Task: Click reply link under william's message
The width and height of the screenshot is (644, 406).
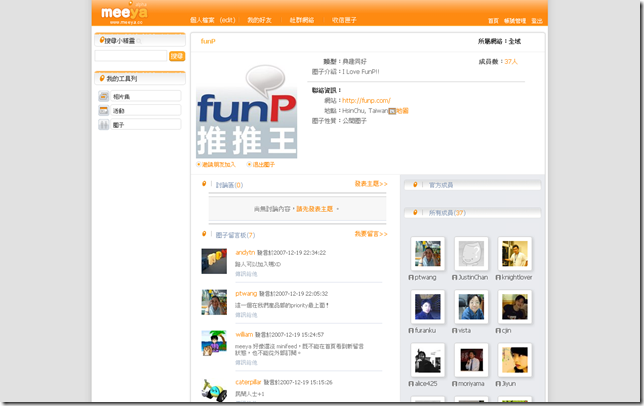Action: (246, 362)
